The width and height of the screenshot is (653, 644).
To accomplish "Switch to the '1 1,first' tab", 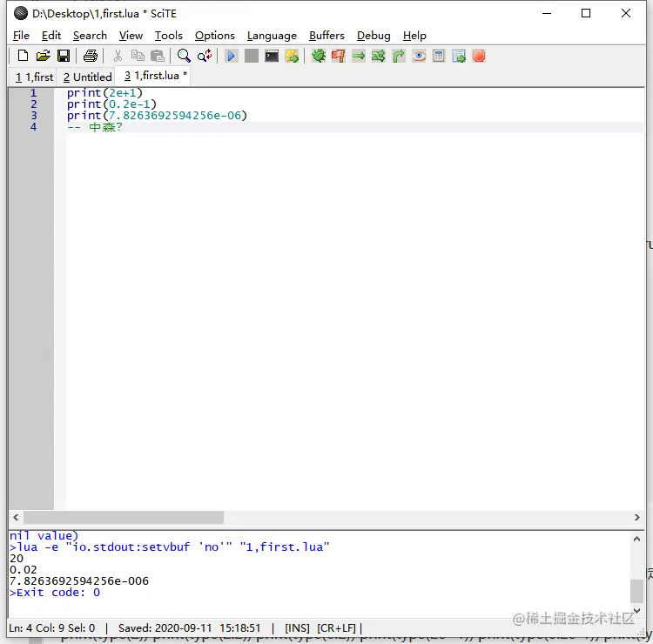I will [34, 77].
